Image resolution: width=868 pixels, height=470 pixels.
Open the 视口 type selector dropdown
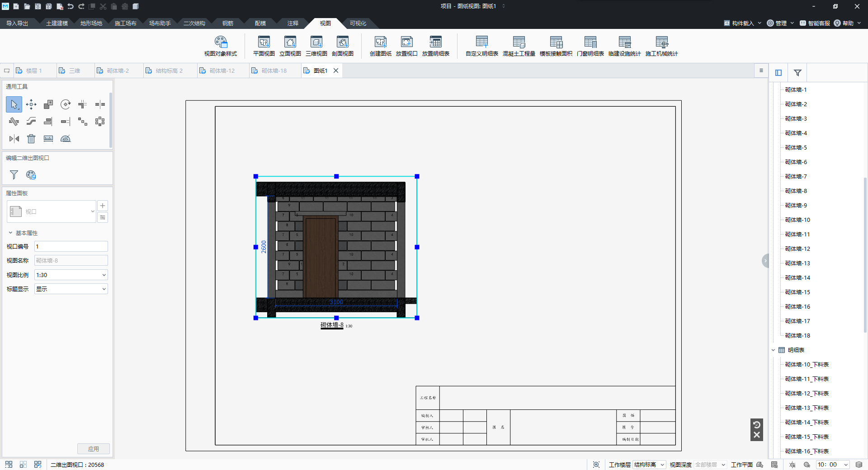(52, 211)
